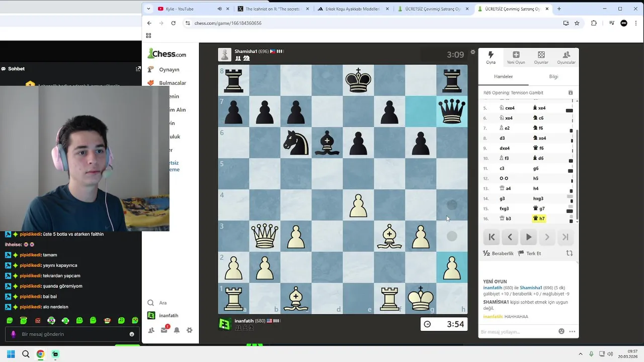644x362 pixels.
Task: Open Oynayın in chess sidebar
Action: [x=169, y=69]
